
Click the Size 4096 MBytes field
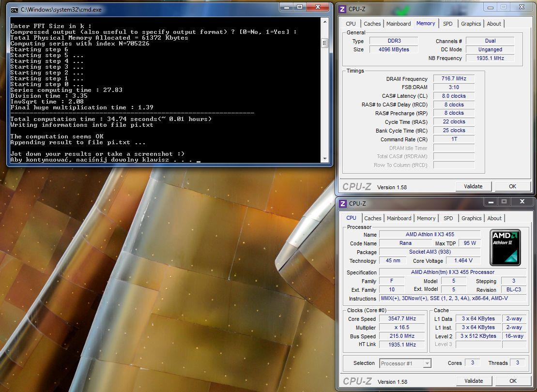[394, 50]
